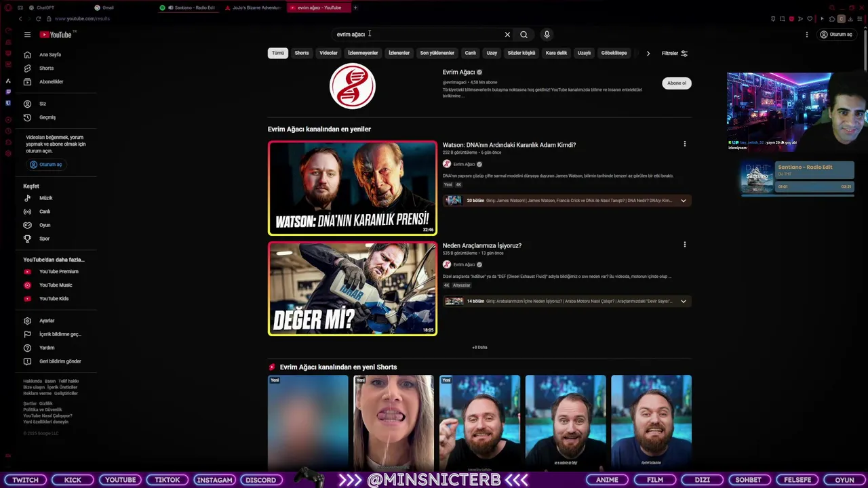This screenshot has height=488, width=868.
Task: Open YouTube Music link
Action: tap(56, 285)
